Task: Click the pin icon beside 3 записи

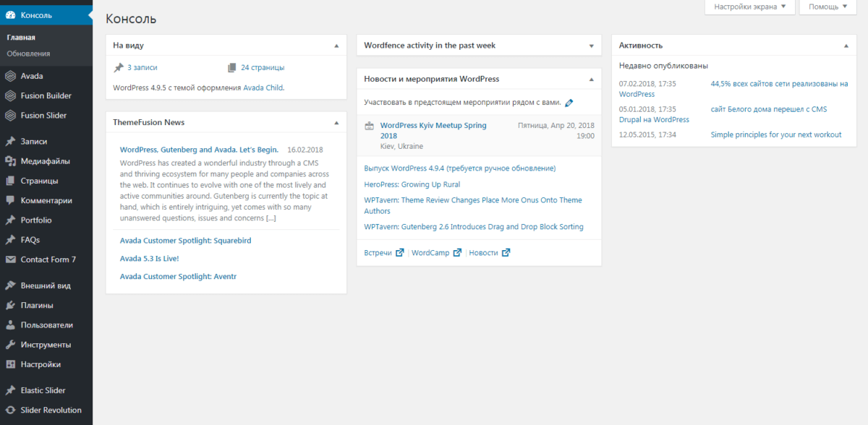Action: (x=119, y=67)
